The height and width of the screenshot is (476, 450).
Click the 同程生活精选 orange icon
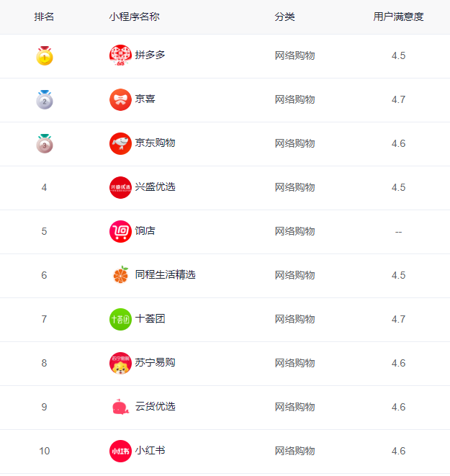click(120, 275)
